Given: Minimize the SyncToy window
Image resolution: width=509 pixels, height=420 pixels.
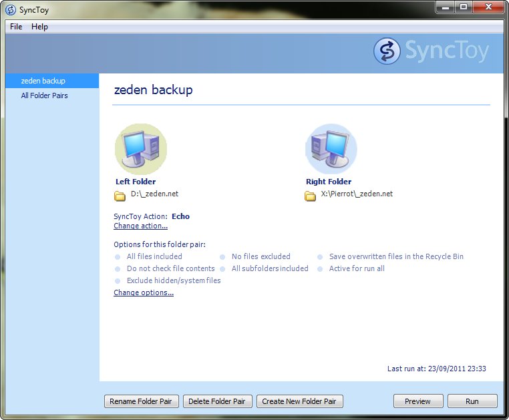Looking at the screenshot, I should tap(446, 7).
